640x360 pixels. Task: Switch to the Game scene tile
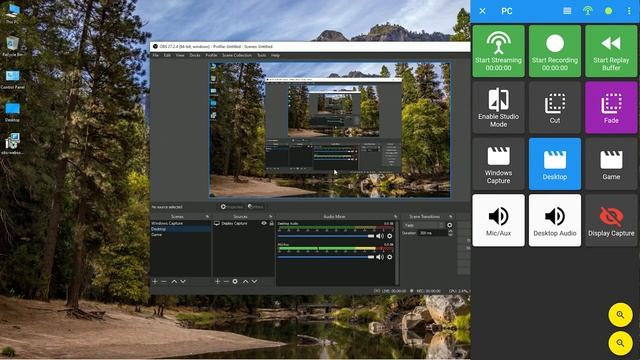point(611,164)
